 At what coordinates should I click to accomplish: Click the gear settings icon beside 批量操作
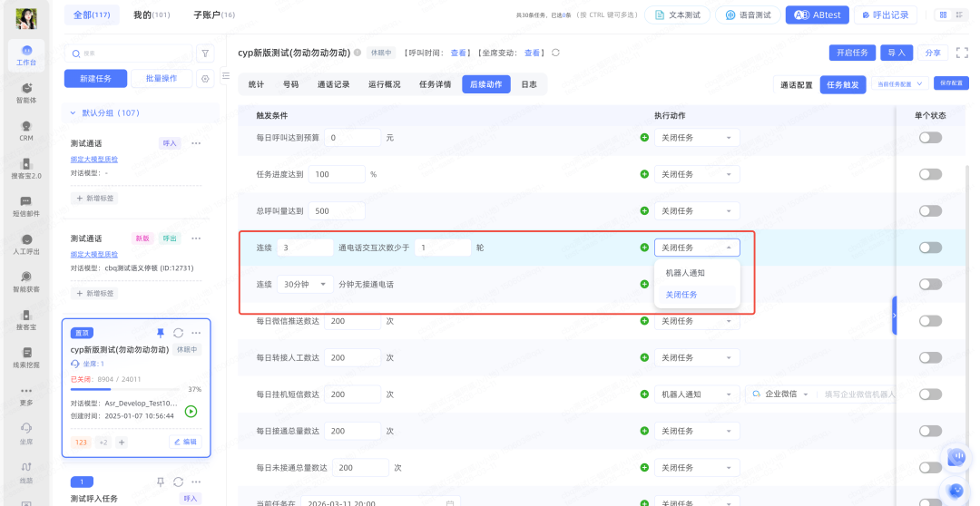pos(205,79)
